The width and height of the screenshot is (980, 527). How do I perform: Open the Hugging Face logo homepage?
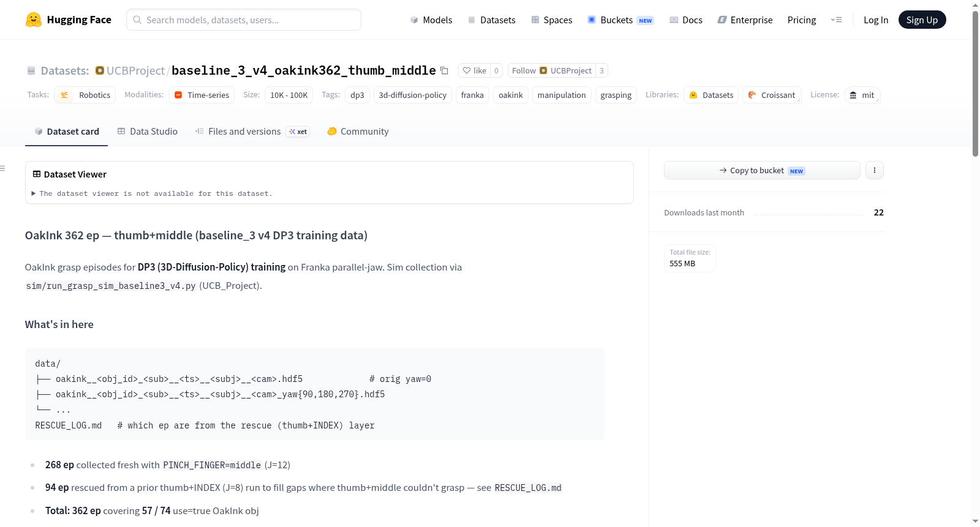pos(69,20)
